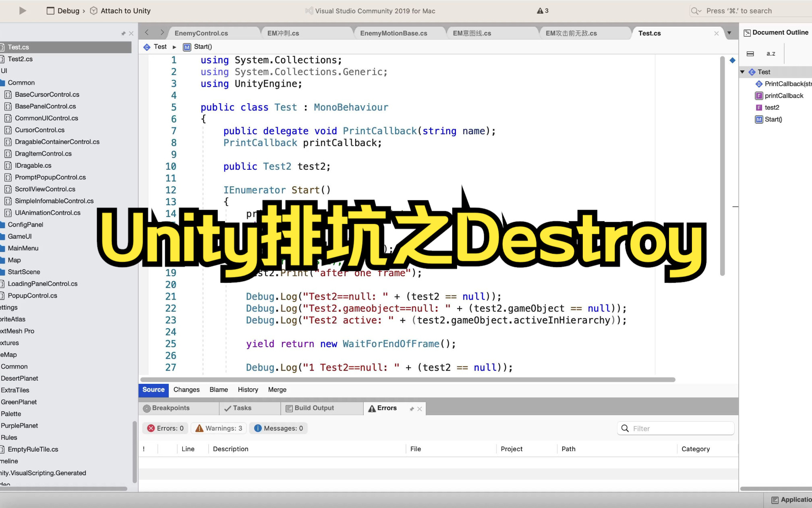Open the Build Output panel
812x508 pixels.
pyautogui.click(x=314, y=408)
